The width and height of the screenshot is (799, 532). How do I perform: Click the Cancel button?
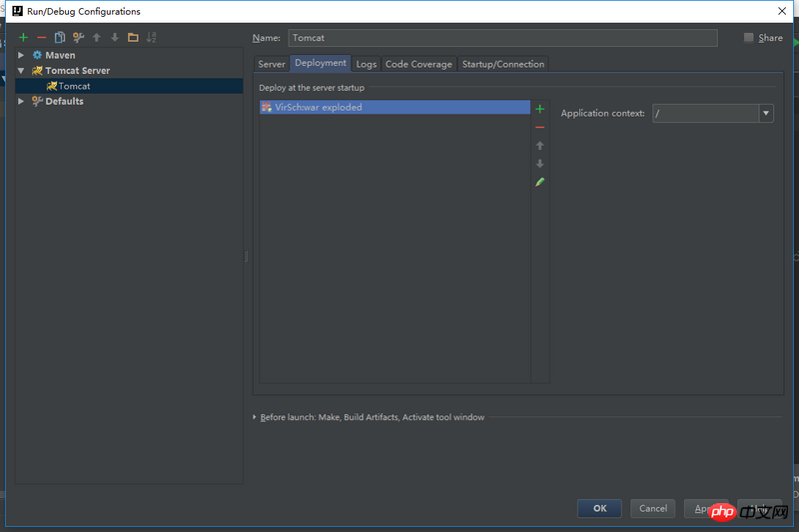coord(653,508)
